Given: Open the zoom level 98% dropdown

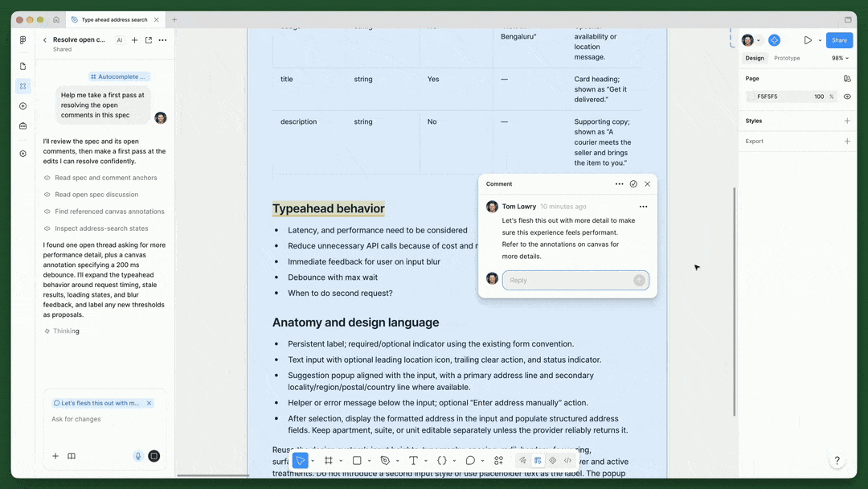Looking at the screenshot, I should pos(840,58).
